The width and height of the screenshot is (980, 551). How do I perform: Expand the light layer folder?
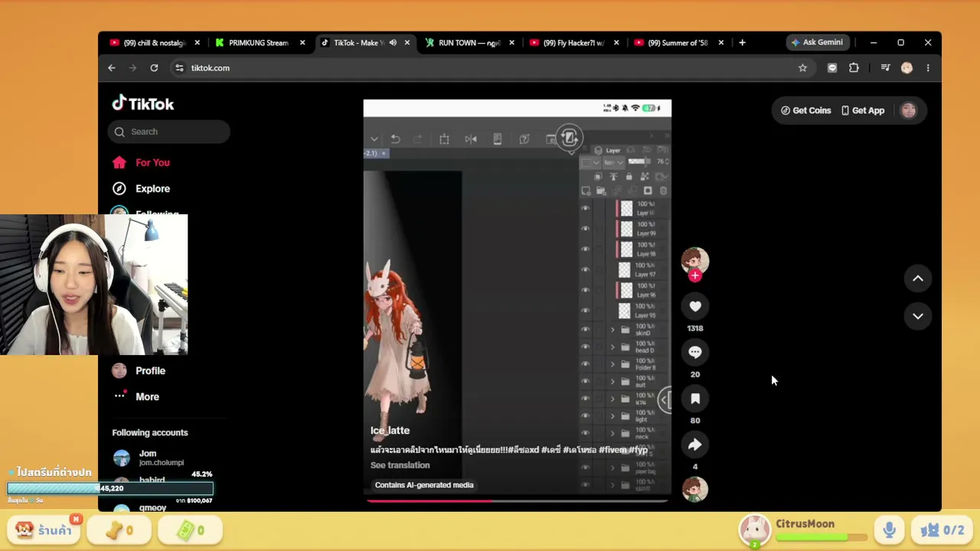click(x=612, y=416)
